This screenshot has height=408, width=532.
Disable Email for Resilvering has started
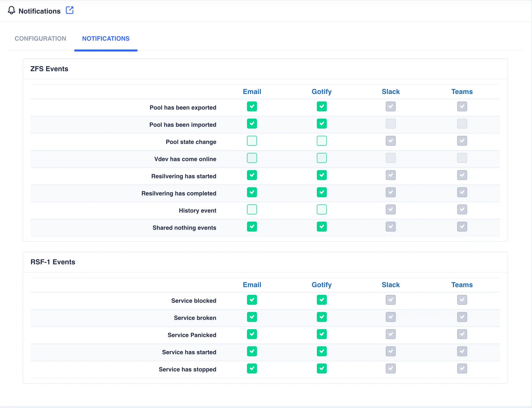[x=252, y=175]
